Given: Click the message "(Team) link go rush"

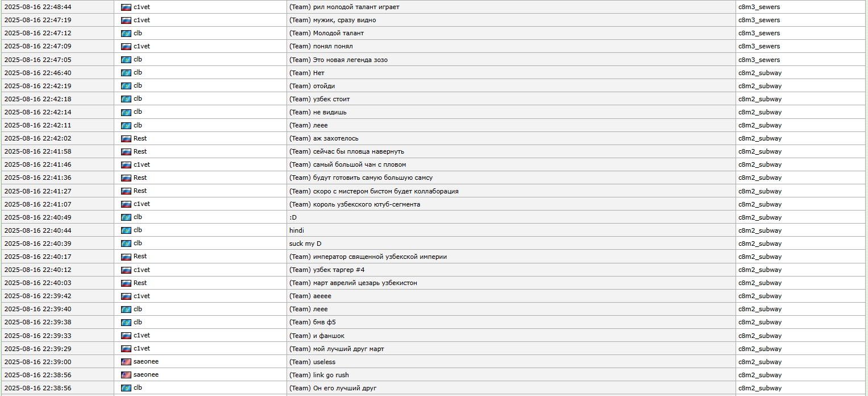Looking at the screenshot, I should point(319,375).
